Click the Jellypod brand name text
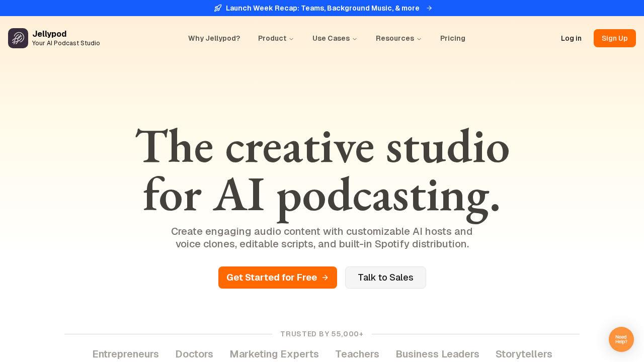The height and width of the screenshot is (362, 644). (49, 34)
